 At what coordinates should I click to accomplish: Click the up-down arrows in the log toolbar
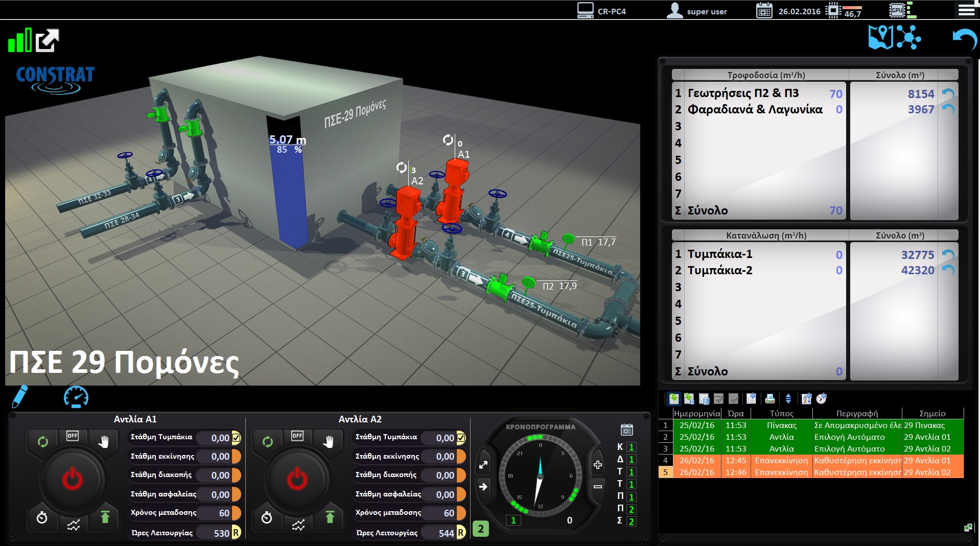788,399
